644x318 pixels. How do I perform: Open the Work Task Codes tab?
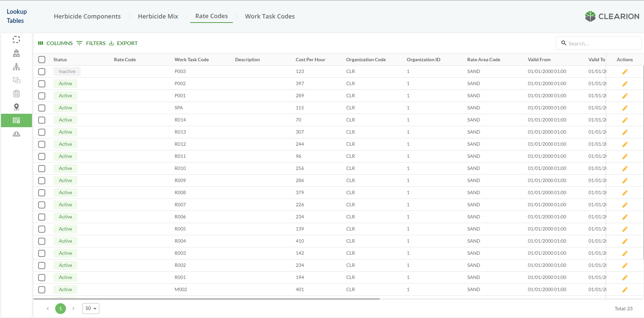coord(270,16)
